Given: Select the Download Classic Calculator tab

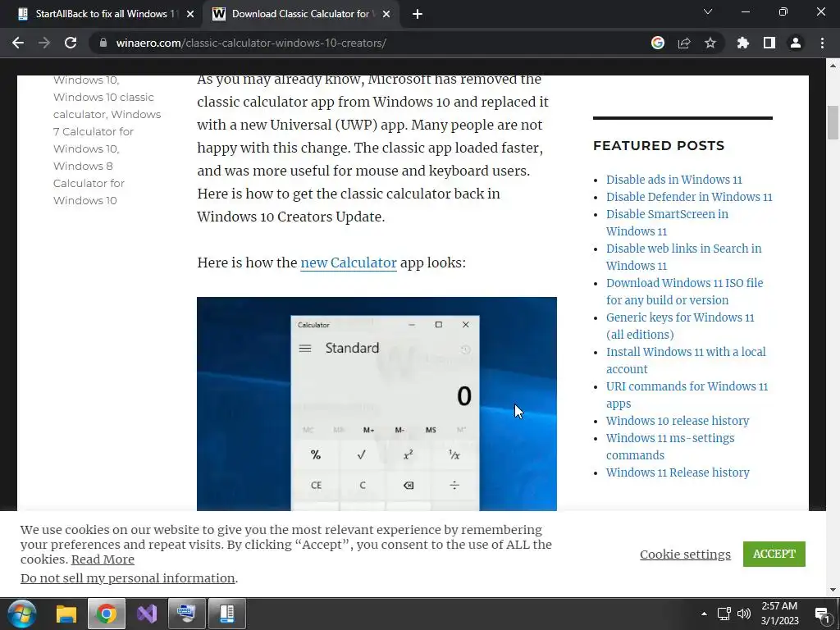Looking at the screenshot, I should tap(300, 14).
